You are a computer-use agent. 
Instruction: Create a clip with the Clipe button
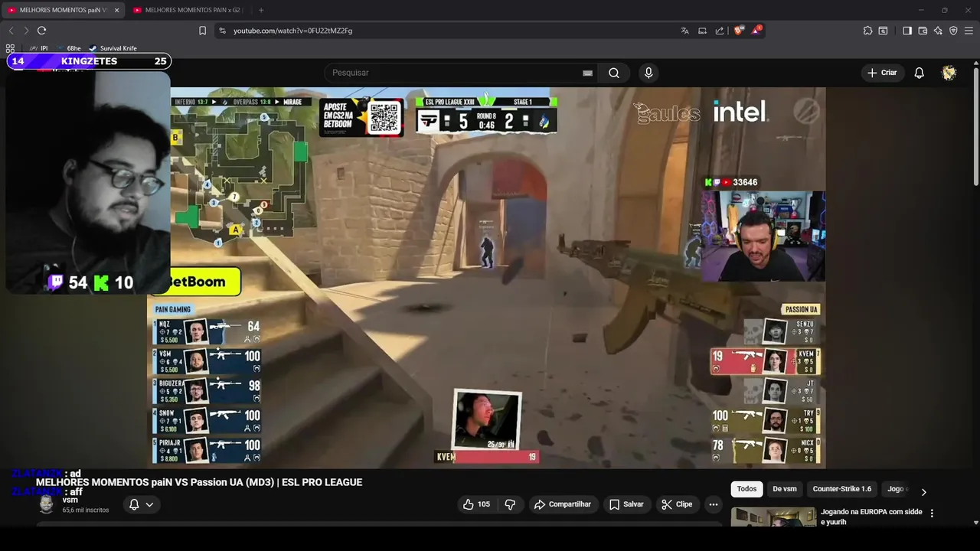(678, 504)
